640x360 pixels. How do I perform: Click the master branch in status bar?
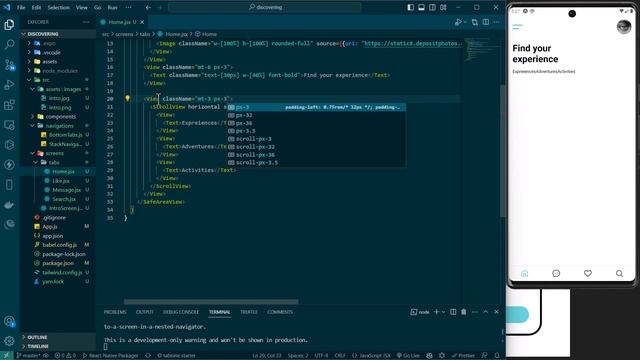[x=28, y=356]
